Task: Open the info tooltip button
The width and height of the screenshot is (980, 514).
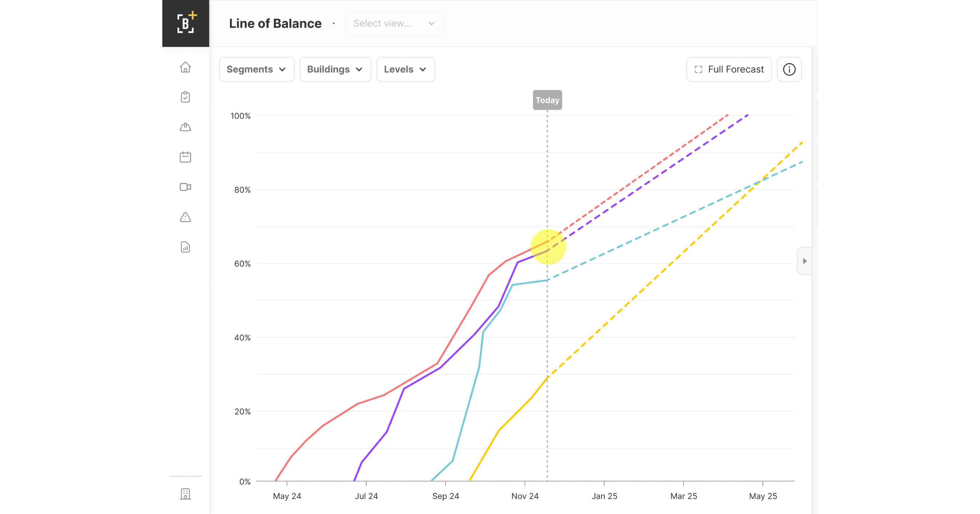Action: tap(789, 69)
